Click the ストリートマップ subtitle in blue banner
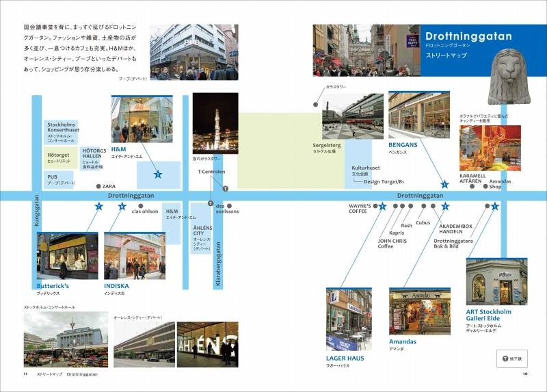The height and width of the screenshot is (392, 547). (x=446, y=55)
